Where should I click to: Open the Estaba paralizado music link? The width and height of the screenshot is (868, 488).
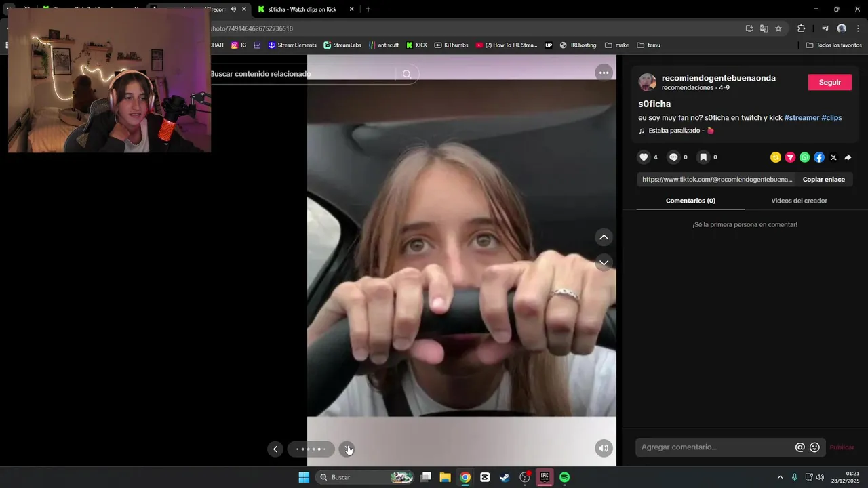coord(676,131)
